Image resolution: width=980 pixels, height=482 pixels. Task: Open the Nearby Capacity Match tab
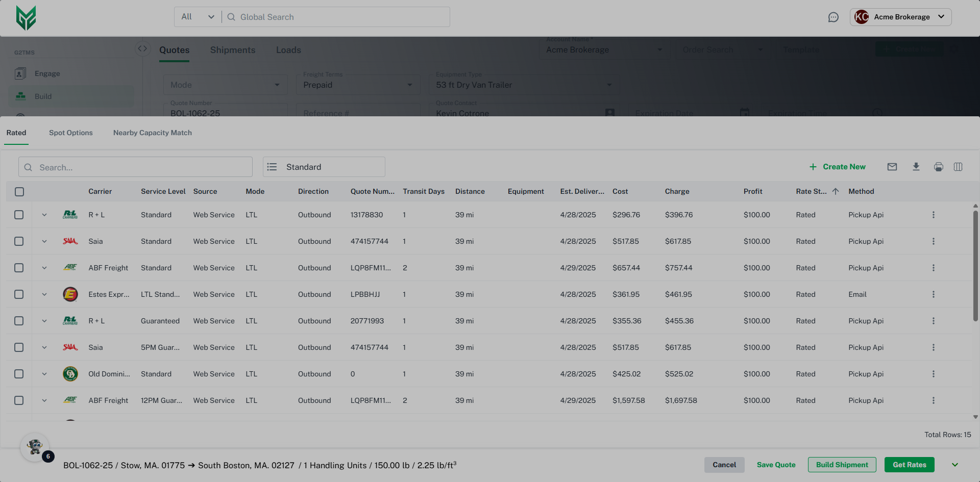[x=153, y=133]
